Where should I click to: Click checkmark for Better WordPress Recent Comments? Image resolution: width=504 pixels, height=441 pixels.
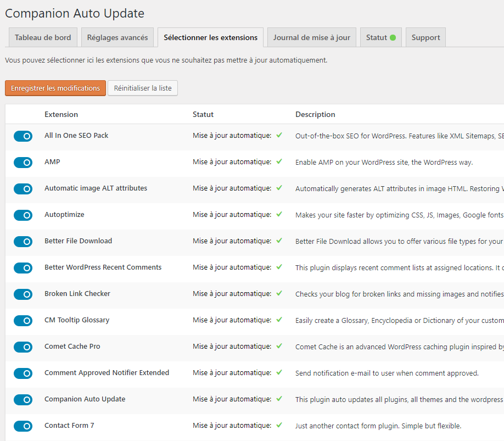[279, 267]
